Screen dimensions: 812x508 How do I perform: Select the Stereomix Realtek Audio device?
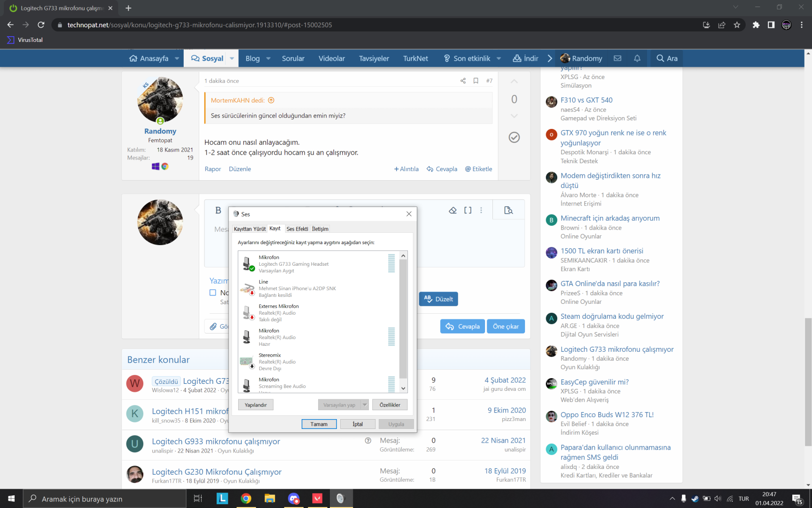pyautogui.click(x=319, y=361)
